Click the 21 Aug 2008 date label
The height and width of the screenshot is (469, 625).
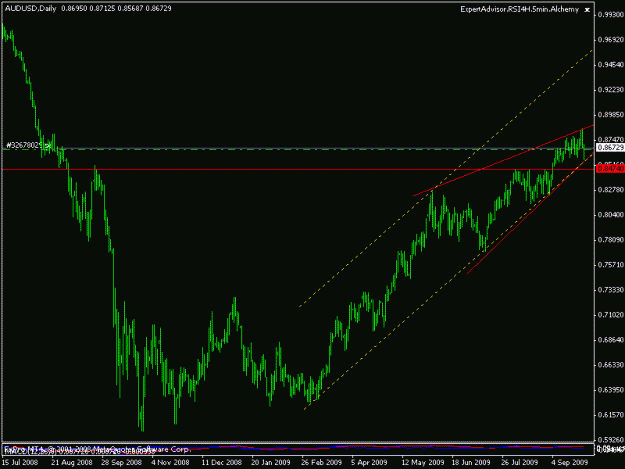tap(72, 463)
